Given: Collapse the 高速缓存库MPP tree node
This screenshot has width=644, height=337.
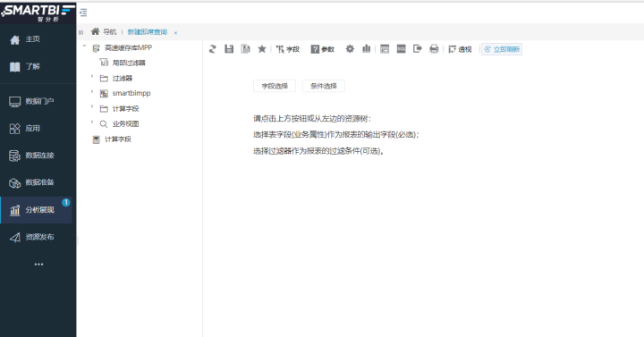Looking at the screenshot, I should tap(85, 46).
